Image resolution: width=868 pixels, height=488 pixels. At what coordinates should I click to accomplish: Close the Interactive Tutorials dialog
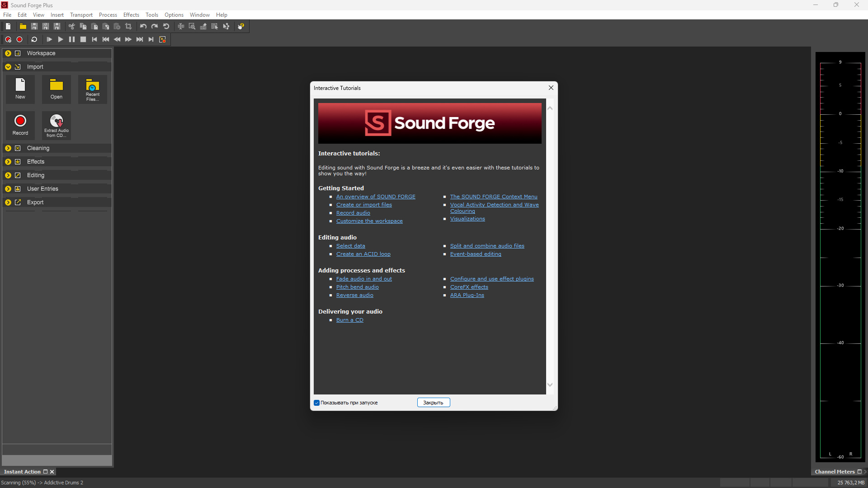click(551, 88)
